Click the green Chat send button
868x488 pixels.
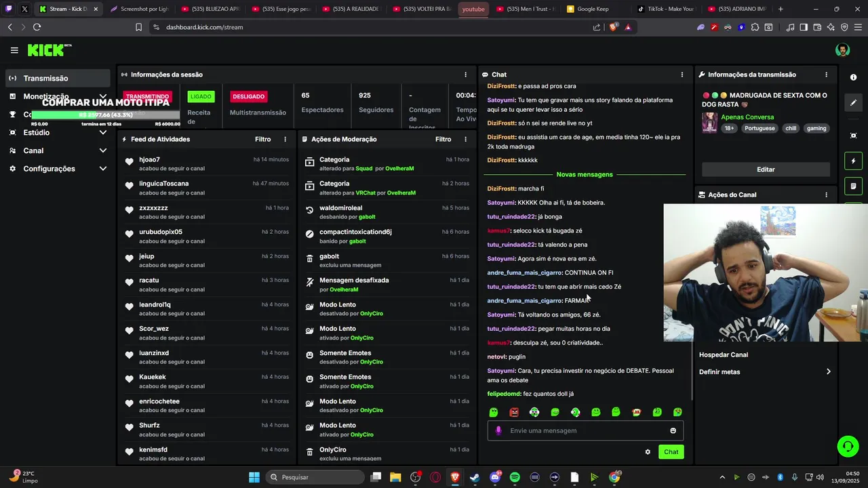click(x=671, y=452)
